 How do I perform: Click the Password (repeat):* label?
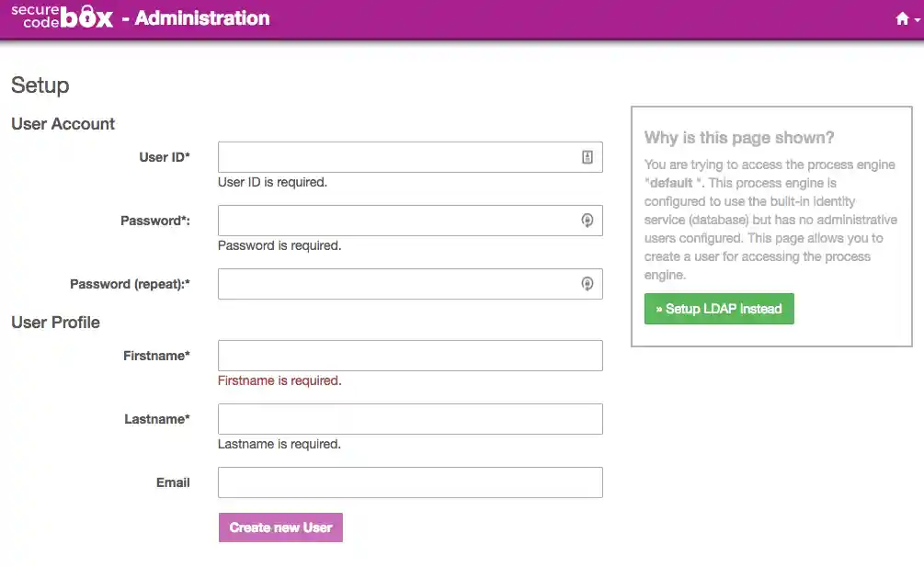point(130,284)
